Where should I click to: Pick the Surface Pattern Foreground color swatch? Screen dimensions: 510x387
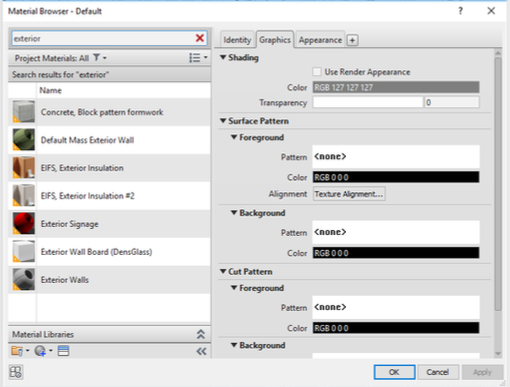pyautogui.click(x=396, y=177)
